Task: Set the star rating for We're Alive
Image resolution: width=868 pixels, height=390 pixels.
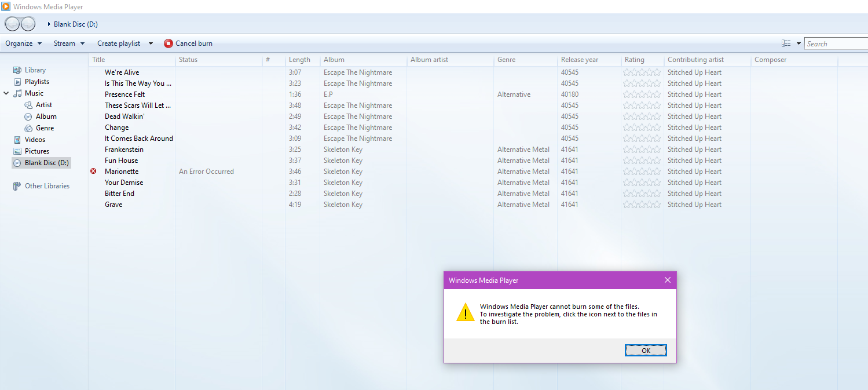Action: [x=642, y=72]
